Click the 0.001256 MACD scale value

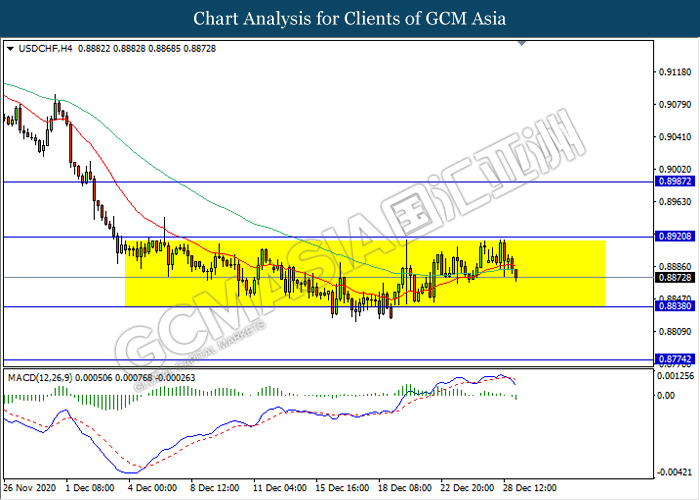pyautogui.click(x=675, y=376)
